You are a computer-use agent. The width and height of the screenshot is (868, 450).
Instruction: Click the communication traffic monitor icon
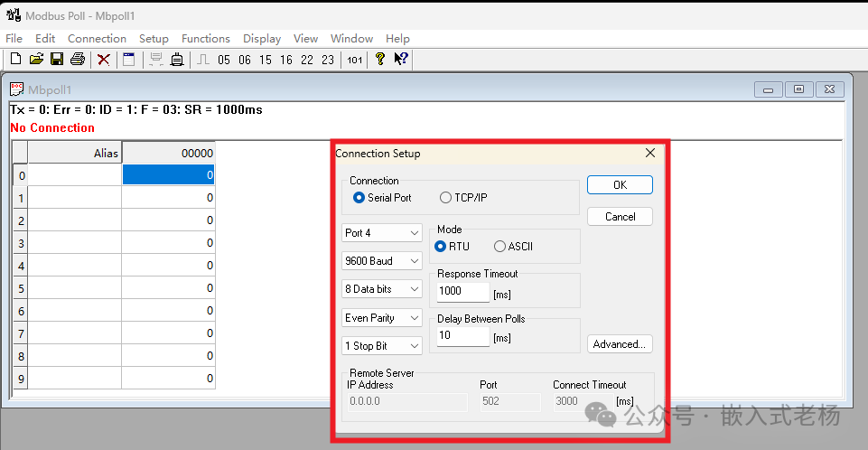pos(156,60)
